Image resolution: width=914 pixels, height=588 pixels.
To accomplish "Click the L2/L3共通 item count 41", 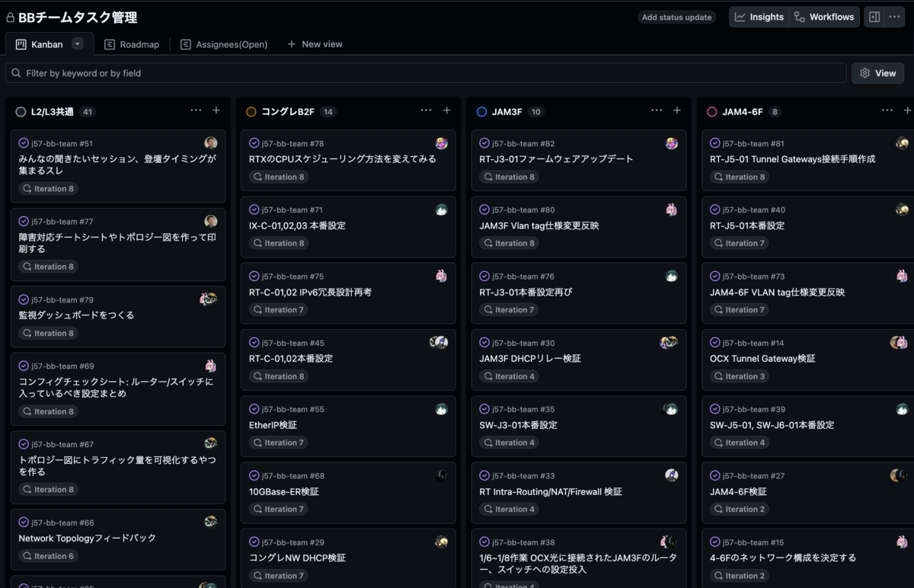I will click(88, 112).
